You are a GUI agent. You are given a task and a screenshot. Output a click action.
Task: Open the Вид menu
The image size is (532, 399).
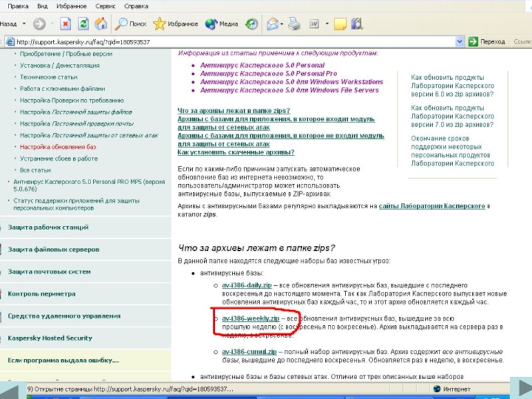coord(43,6)
